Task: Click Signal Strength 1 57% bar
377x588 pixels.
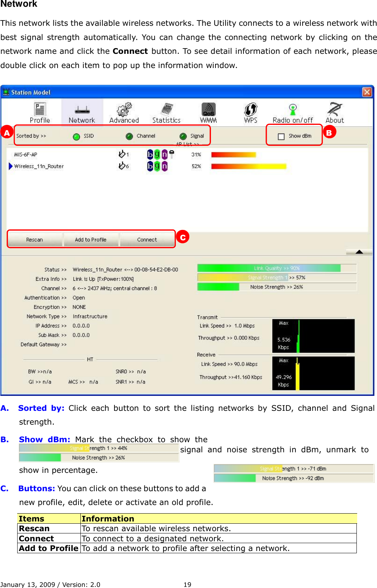Action: pos(277,277)
